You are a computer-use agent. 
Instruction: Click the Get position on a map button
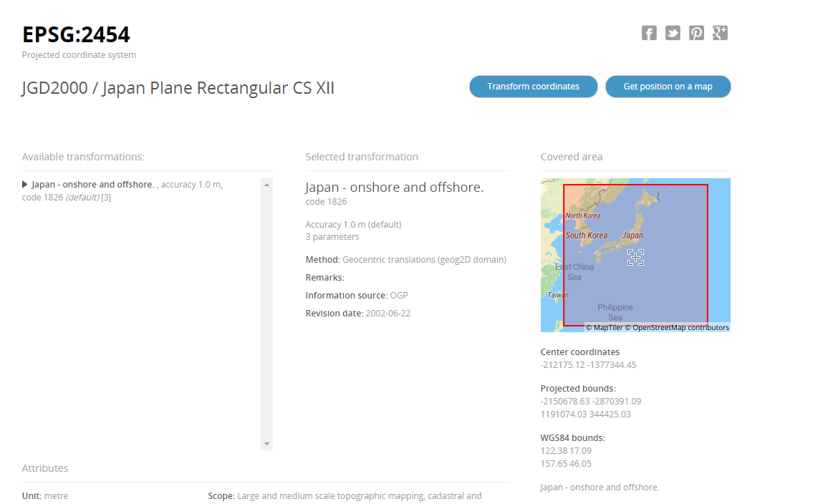tap(668, 86)
